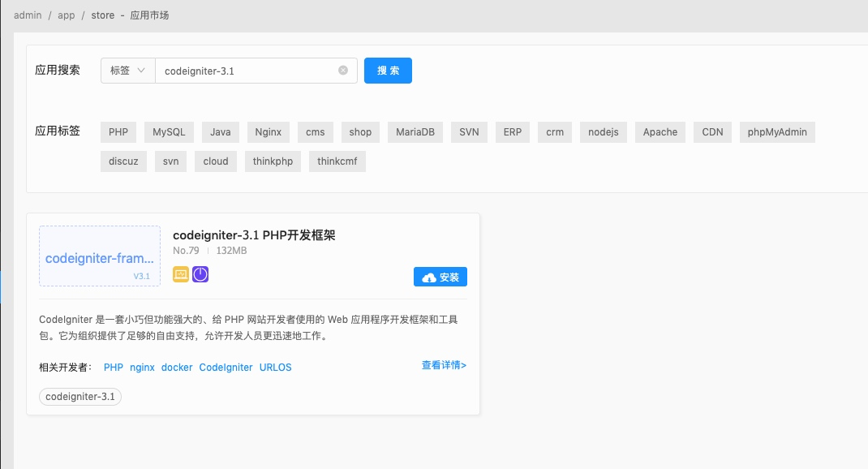Image resolution: width=868 pixels, height=469 pixels.
Task: Select the CDN tag
Action: 712,131
